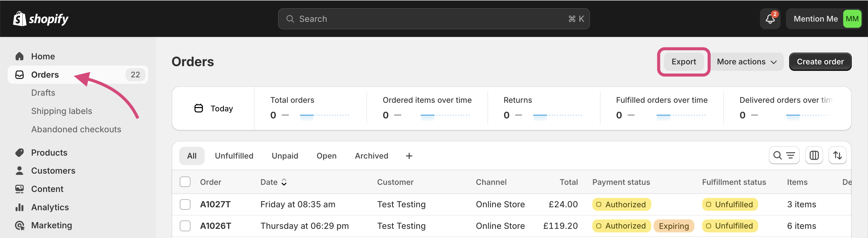The image size is (868, 238).
Task: Switch to the Open tab
Action: [326, 156]
